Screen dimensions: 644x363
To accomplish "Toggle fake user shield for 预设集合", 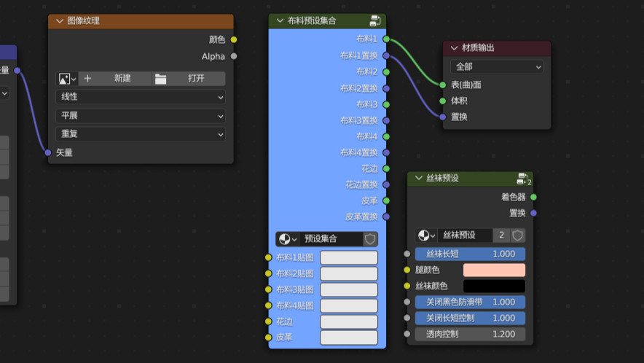I will click(370, 239).
